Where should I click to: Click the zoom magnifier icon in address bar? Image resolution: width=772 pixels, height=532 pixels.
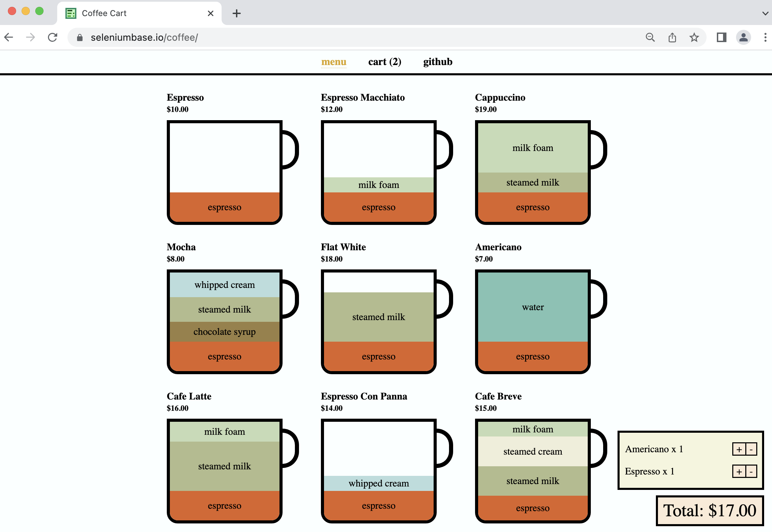pyautogui.click(x=650, y=37)
